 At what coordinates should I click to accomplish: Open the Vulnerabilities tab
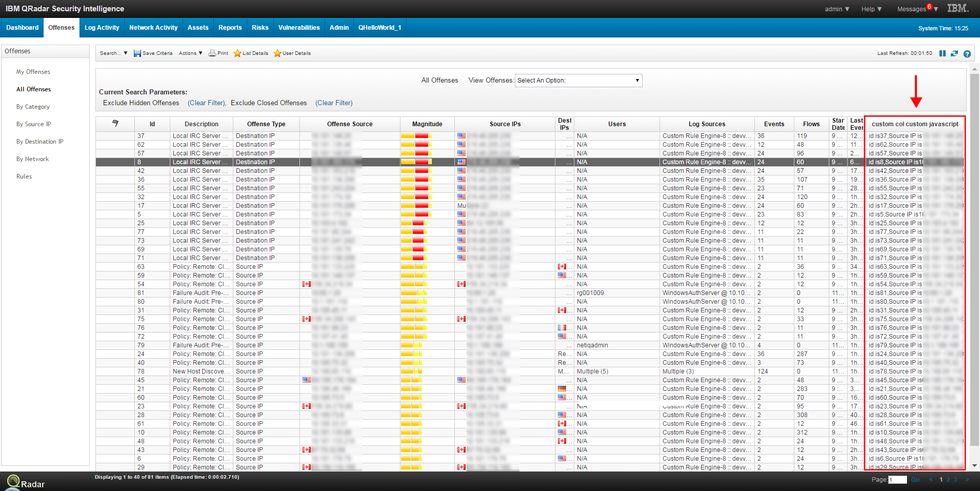[299, 28]
